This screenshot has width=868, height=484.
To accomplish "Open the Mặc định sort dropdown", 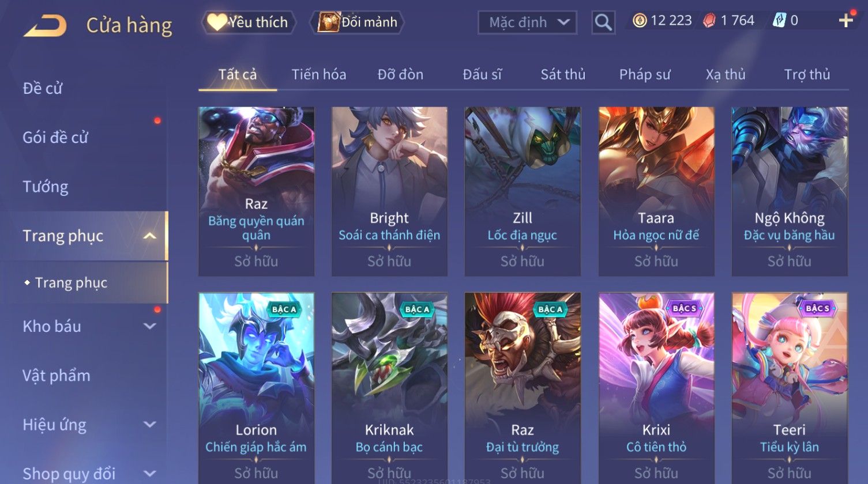I will pos(527,22).
